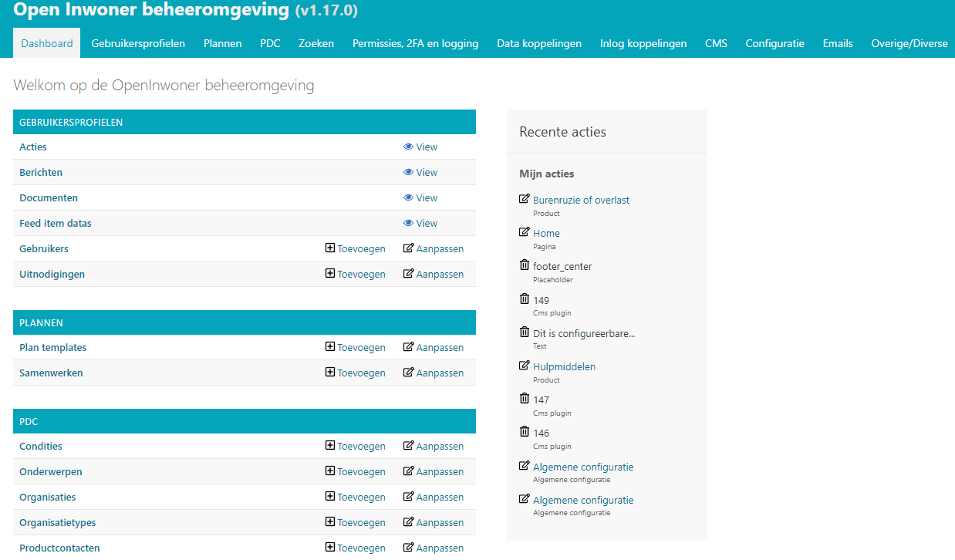
Task: Open the Gebruikersprofielen menu
Action: 138,43
